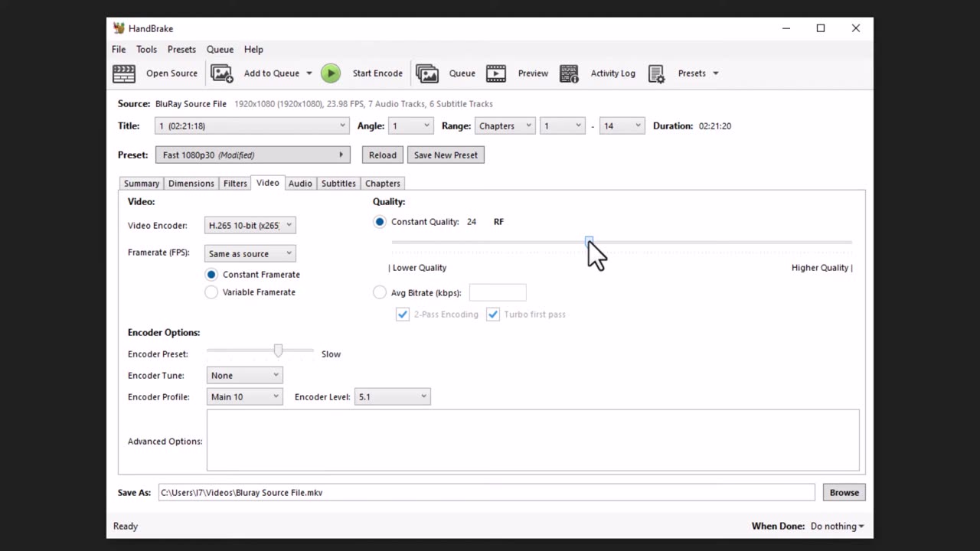
Task: Click the Ready status text
Action: point(126,527)
